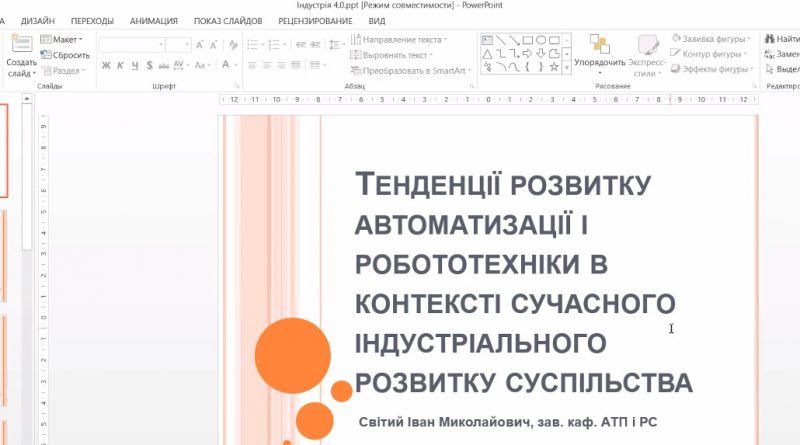
Task: Click the Упорядочить (Arrange) icon
Action: 599,45
